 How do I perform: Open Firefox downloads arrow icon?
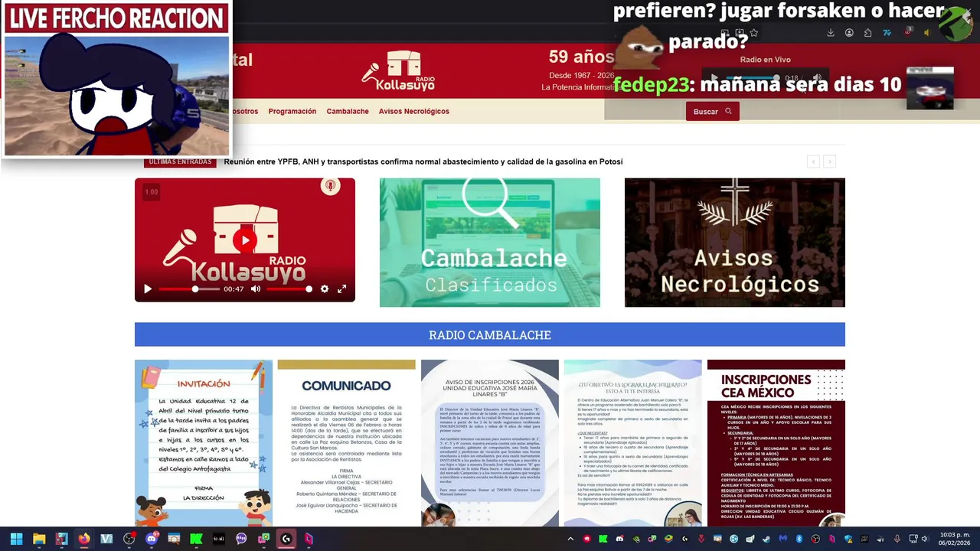[831, 33]
